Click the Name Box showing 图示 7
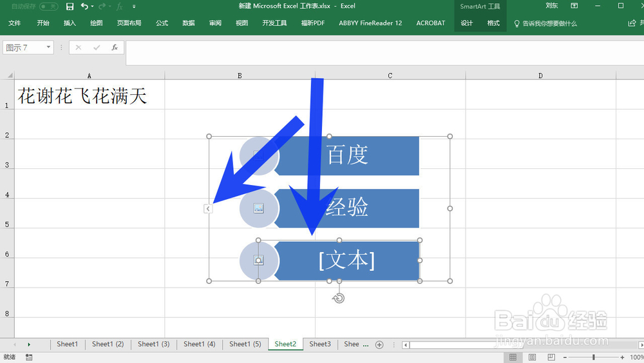The height and width of the screenshot is (363, 644). coord(24,48)
